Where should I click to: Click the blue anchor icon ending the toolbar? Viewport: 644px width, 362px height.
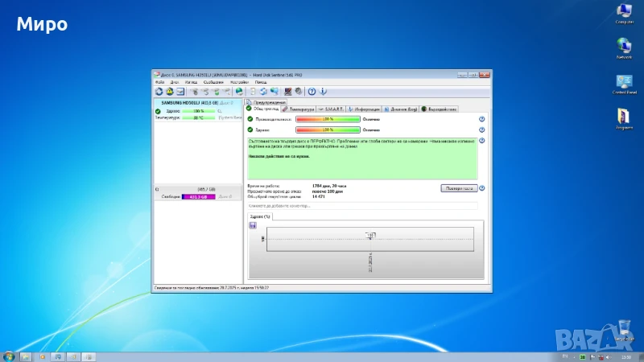click(323, 92)
